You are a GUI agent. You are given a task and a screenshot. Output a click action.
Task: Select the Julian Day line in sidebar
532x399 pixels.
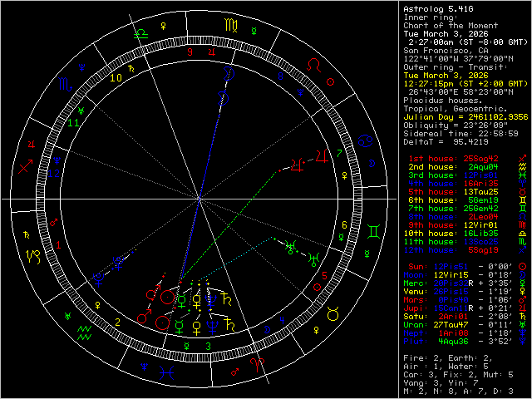(x=461, y=118)
